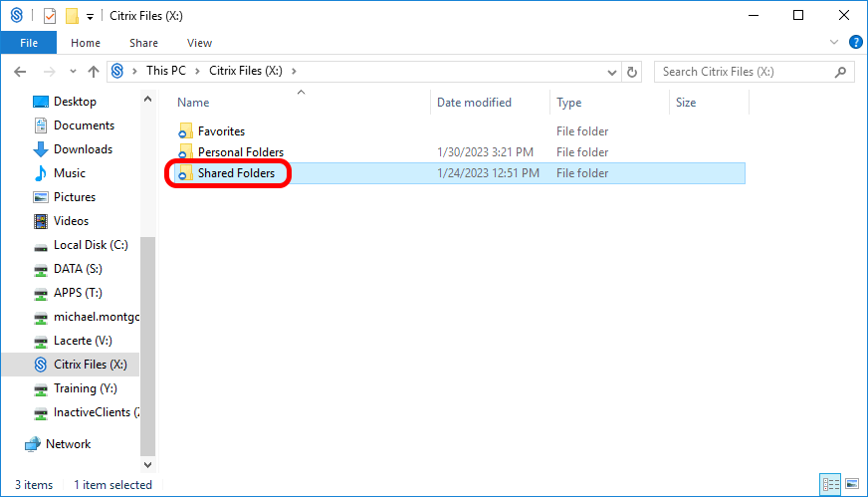Expand chevron between This PC and Citrix Files
This screenshot has height=497, width=868.
click(x=197, y=71)
